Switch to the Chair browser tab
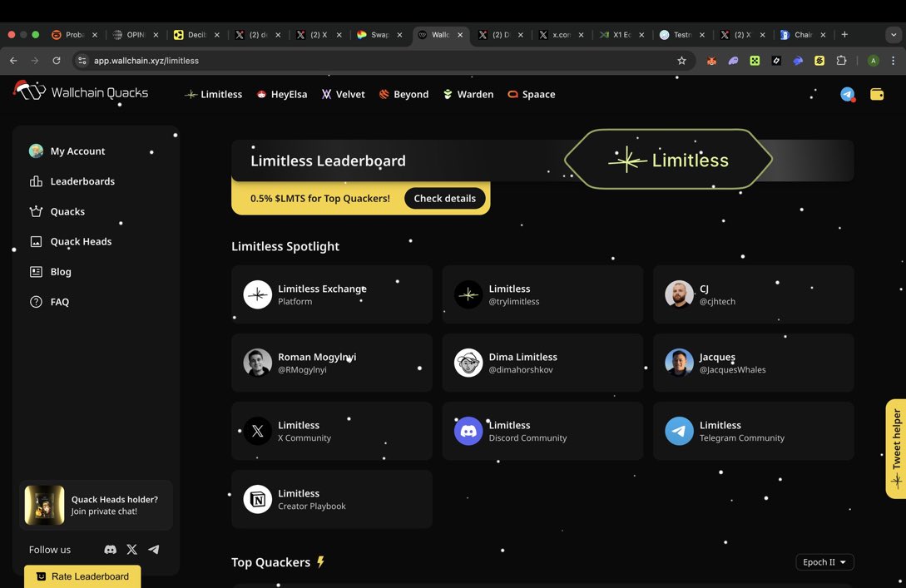 click(802, 35)
